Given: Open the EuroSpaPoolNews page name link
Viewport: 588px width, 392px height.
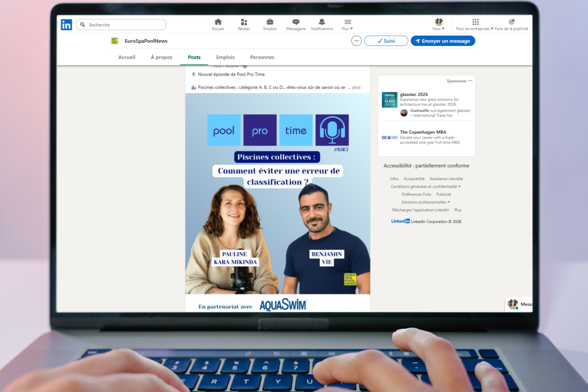Looking at the screenshot, I should [x=146, y=41].
